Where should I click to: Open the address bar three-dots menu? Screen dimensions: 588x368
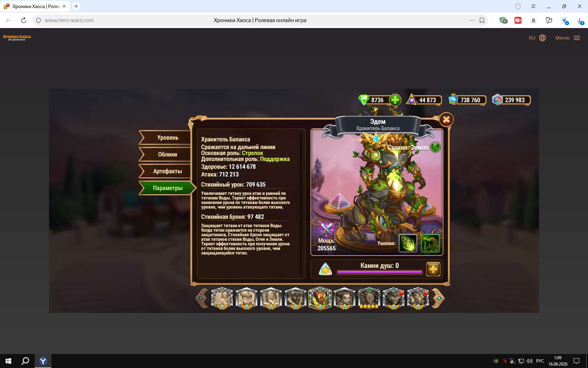pyautogui.click(x=472, y=20)
